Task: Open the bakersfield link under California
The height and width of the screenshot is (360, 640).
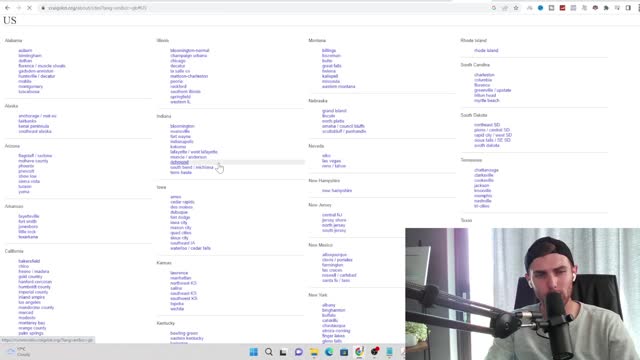Action: [29, 261]
